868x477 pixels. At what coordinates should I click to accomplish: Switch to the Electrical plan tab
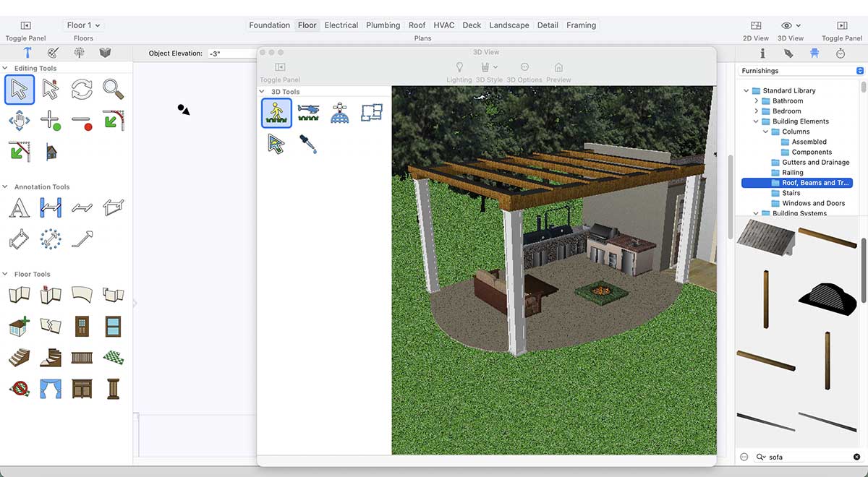(x=341, y=25)
